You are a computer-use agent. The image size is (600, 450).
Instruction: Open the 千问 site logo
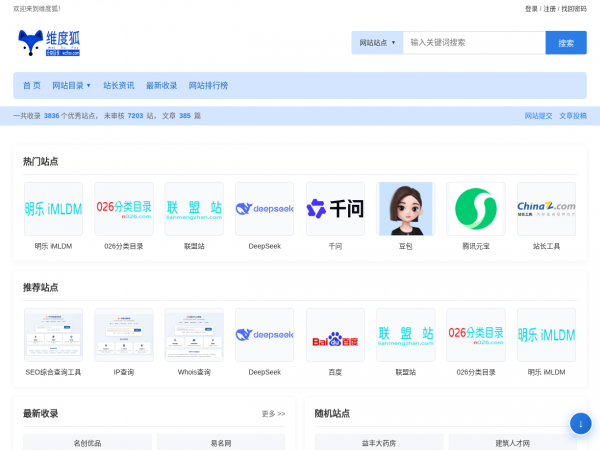click(x=335, y=209)
